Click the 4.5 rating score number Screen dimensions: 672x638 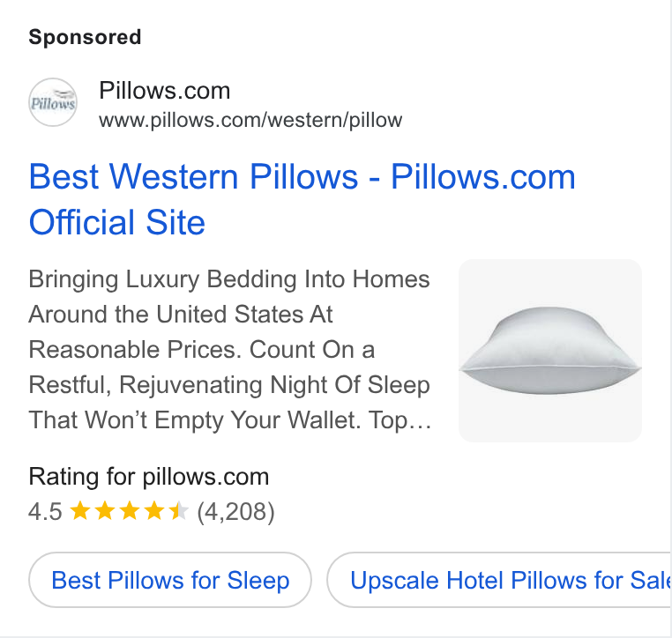click(45, 512)
